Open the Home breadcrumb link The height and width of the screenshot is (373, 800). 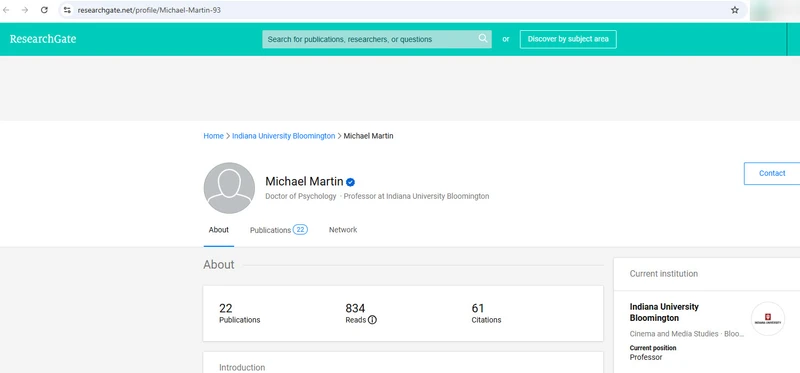click(213, 136)
